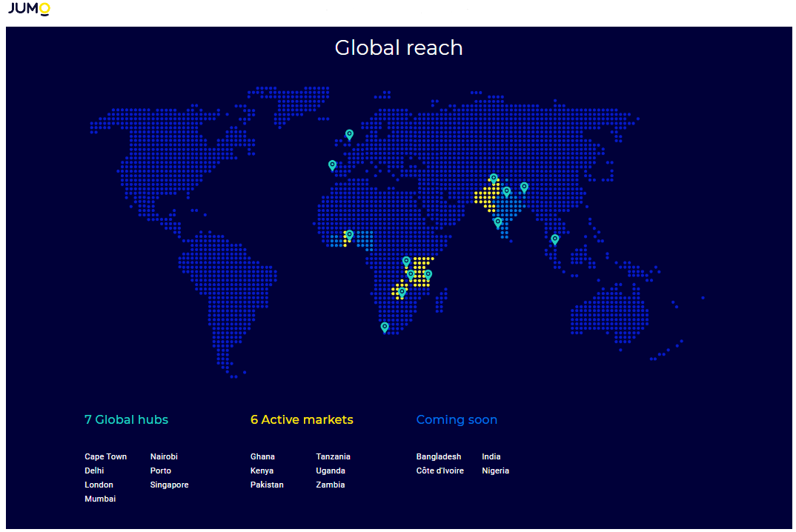Click the '6 Active markets' heading
The width and height of the screenshot is (796, 532).
[x=302, y=419]
